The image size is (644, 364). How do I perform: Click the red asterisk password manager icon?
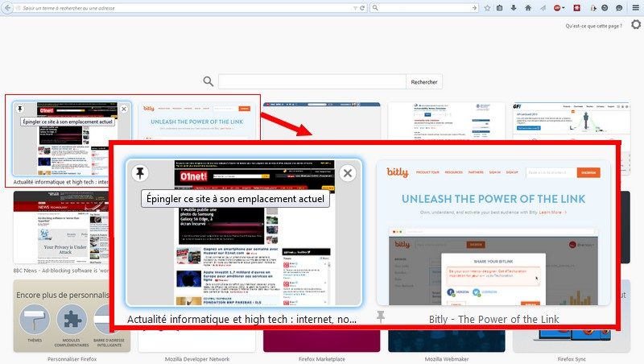pos(577,8)
